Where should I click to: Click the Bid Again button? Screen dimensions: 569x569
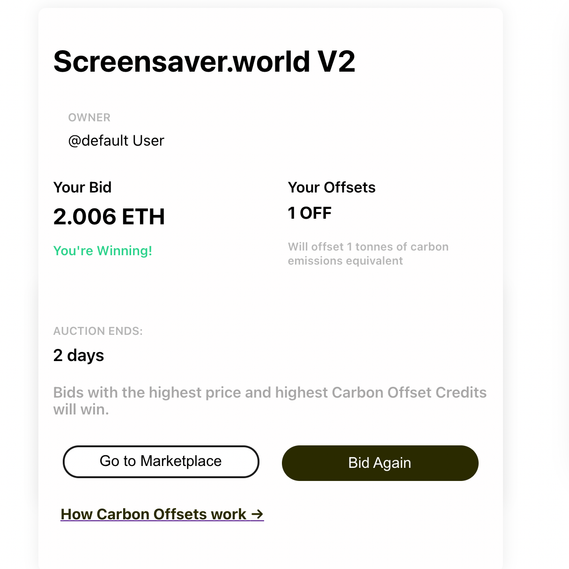[380, 463]
